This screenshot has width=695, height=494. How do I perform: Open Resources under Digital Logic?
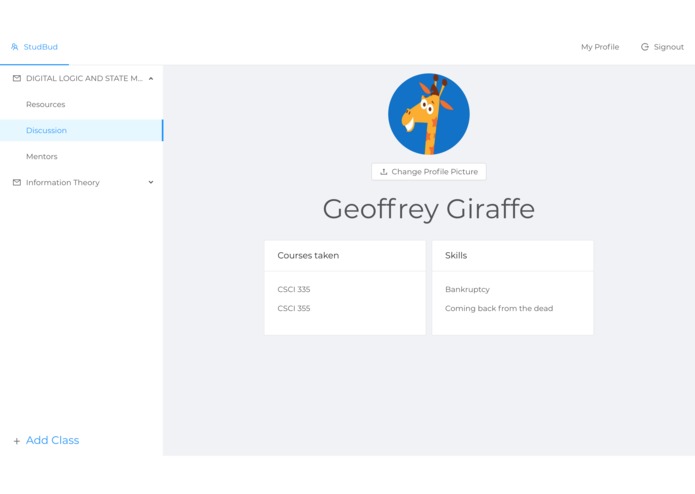point(46,105)
